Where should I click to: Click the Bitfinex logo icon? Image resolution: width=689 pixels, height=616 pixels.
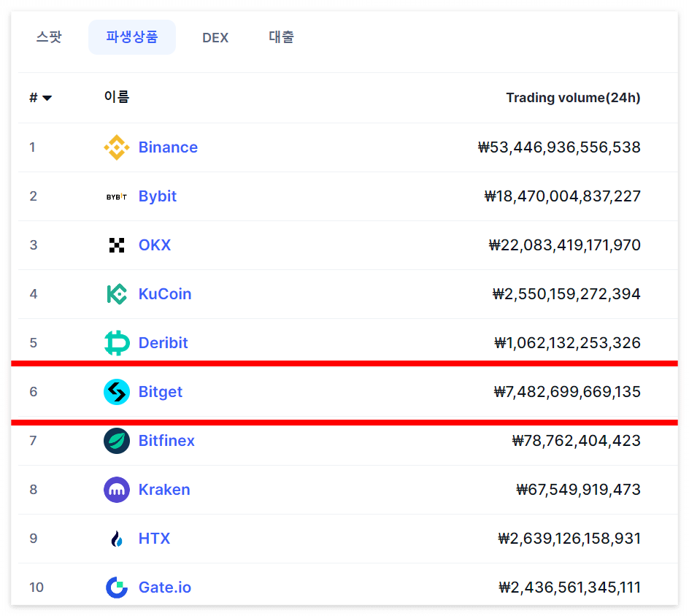[x=117, y=441]
